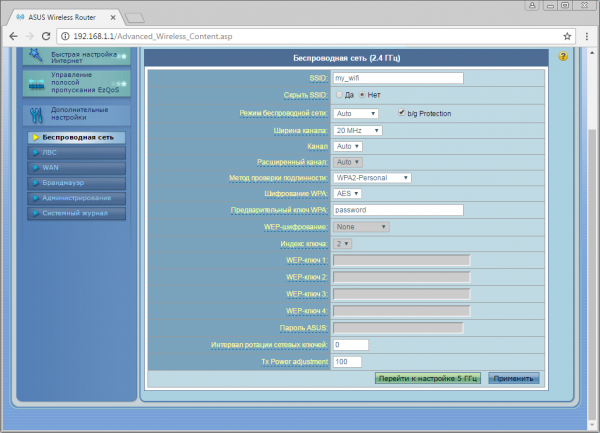Open the Брандмауэр menu item
The image size is (600, 433).
[77, 183]
